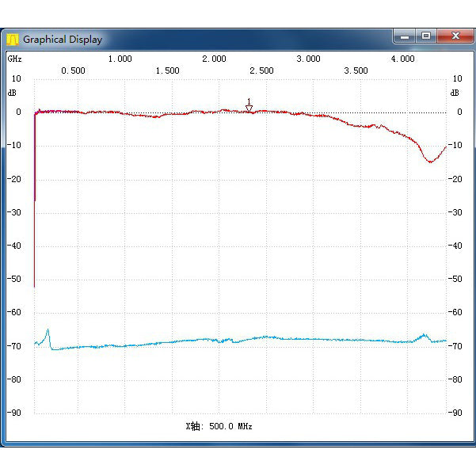This screenshot has height=476, width=476.
Task: Click the left axis -70 label
Action: (16, 346)
